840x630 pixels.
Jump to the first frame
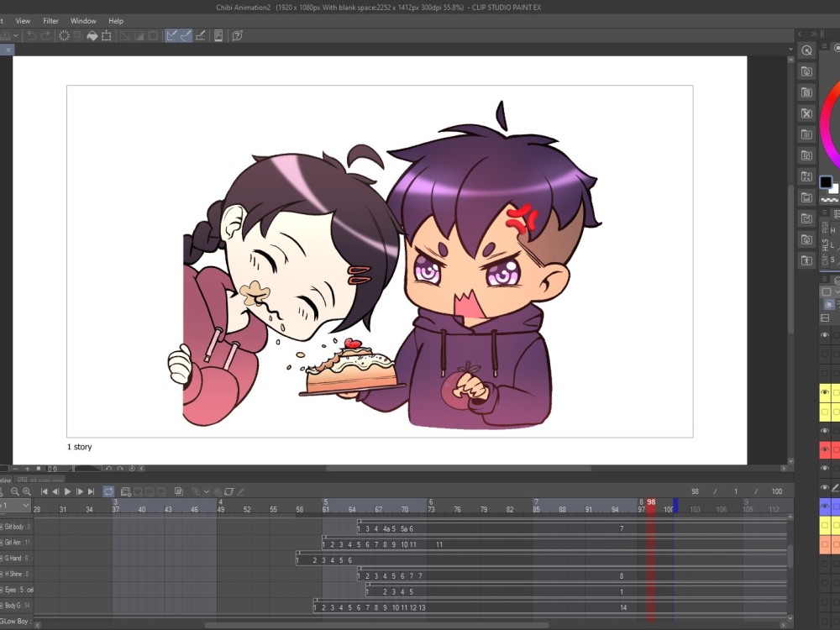tap(44, 491)
